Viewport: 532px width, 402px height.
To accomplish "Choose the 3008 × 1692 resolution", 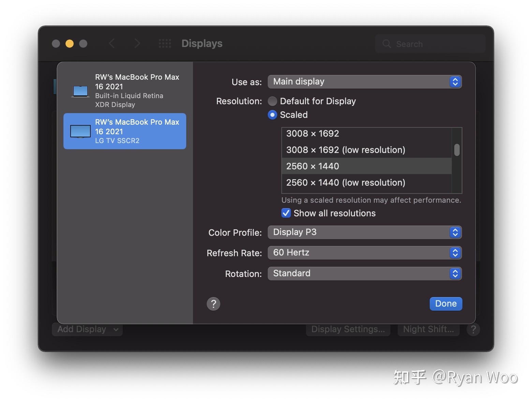I will [367, 134].
